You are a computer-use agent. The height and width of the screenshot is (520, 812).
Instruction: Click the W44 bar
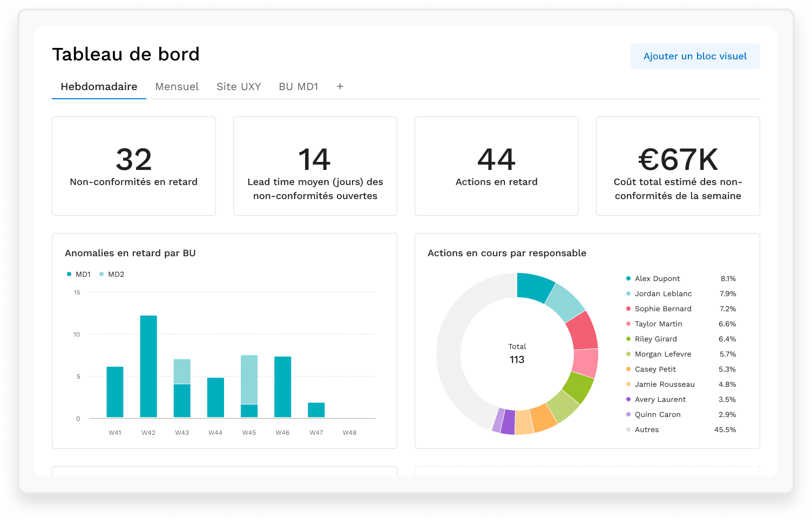pos(215,398)
